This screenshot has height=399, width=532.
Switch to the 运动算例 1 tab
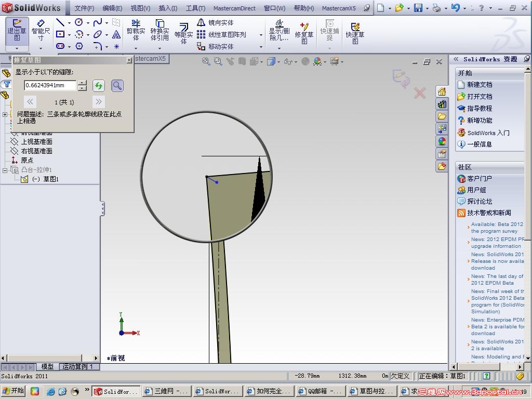[x=79, y=366]
